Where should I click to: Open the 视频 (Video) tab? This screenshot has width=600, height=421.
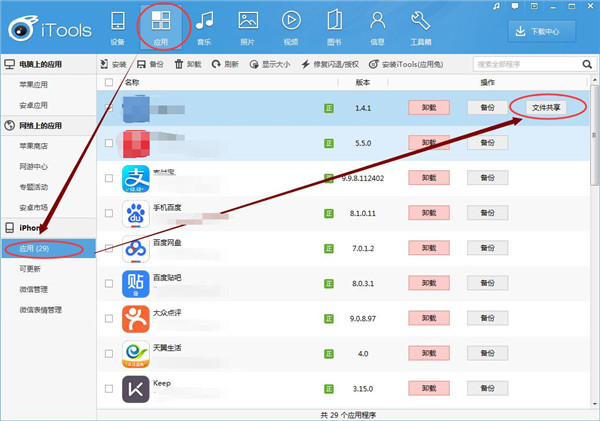[x=291, y=29]
